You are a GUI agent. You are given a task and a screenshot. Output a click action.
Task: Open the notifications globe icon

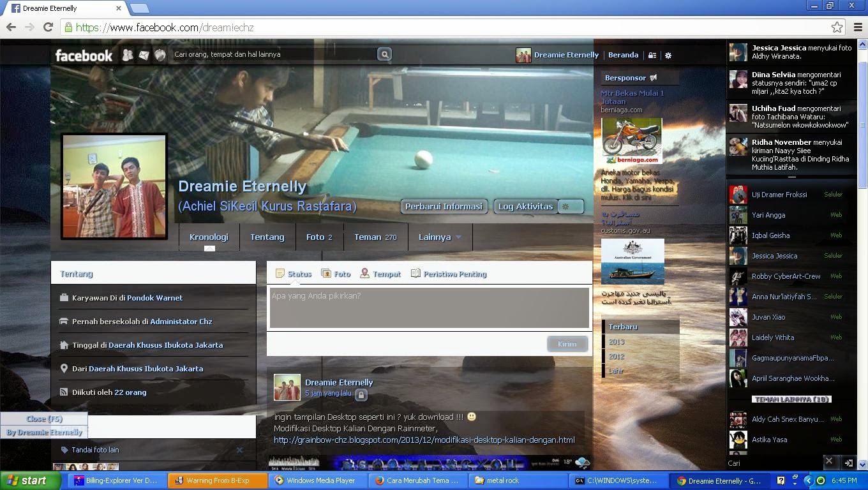pyautogui.click(x=160, y=55)
